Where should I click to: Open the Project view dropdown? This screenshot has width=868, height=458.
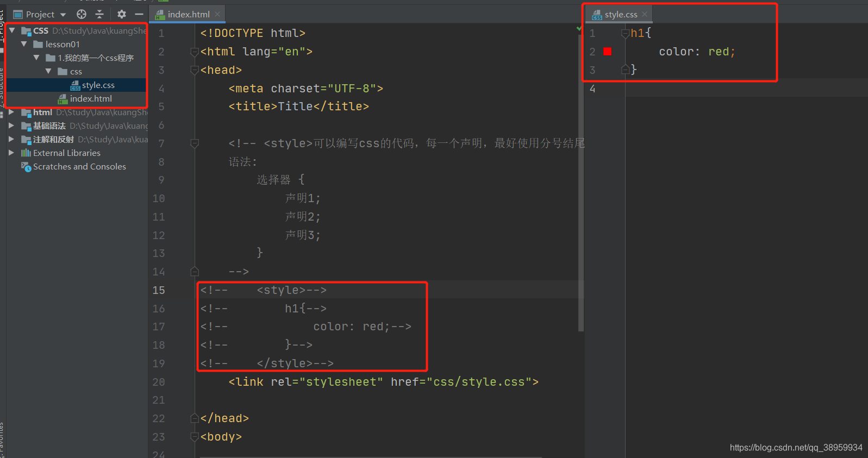click(63, 15)
